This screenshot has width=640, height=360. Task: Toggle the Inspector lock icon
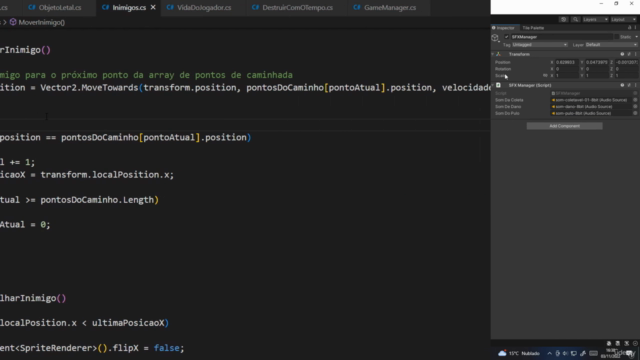pos(629,28)
